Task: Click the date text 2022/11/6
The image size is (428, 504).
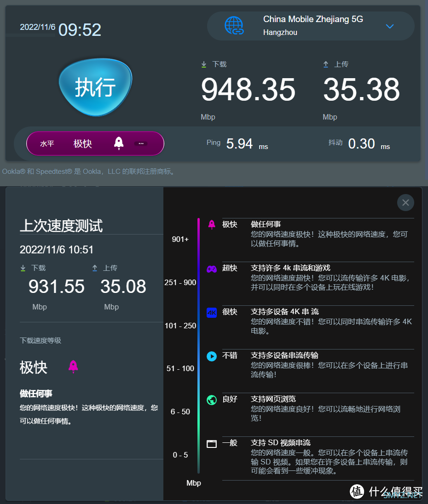Action: 38,27
